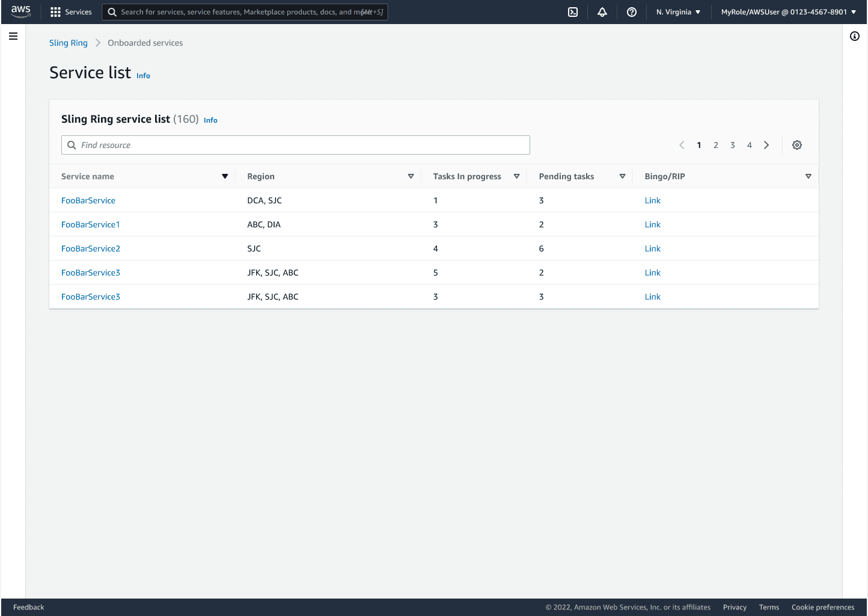Screen dimensions: 868x616
Task: Sort by Pending tasks column arrow
Action: pos(622,176)
